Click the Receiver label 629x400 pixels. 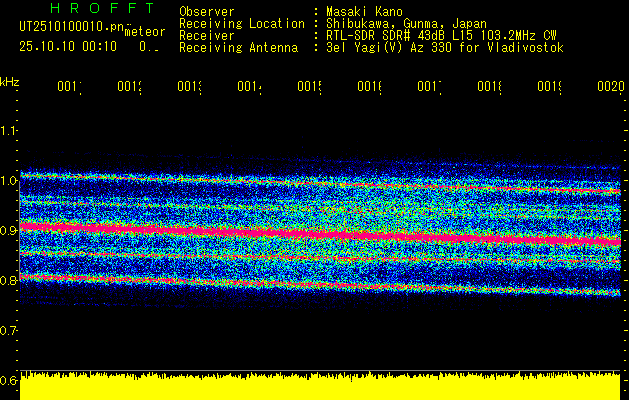click(207, 36)
